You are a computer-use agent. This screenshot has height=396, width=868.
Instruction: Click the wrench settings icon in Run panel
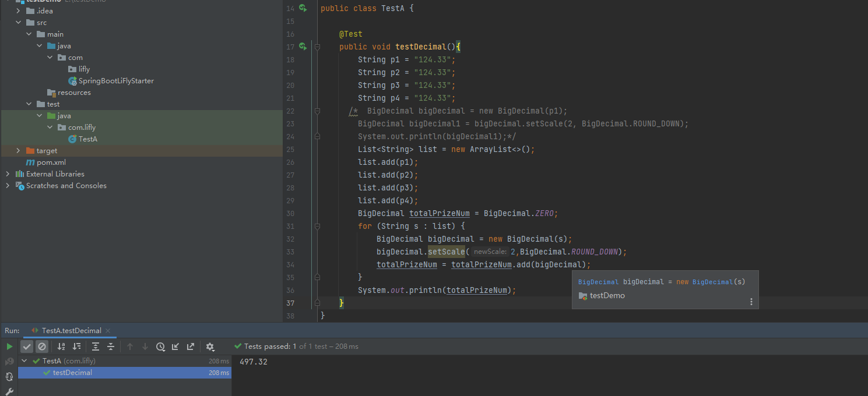9,392
